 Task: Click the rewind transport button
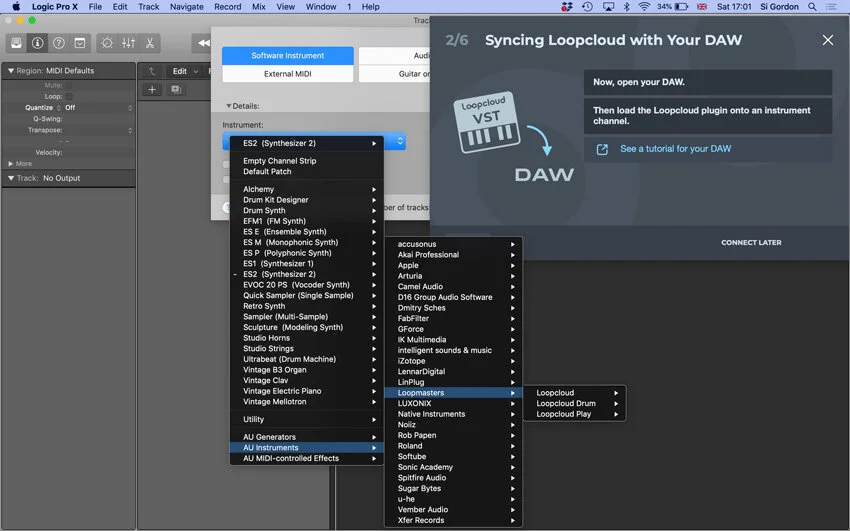click(203, 43)
